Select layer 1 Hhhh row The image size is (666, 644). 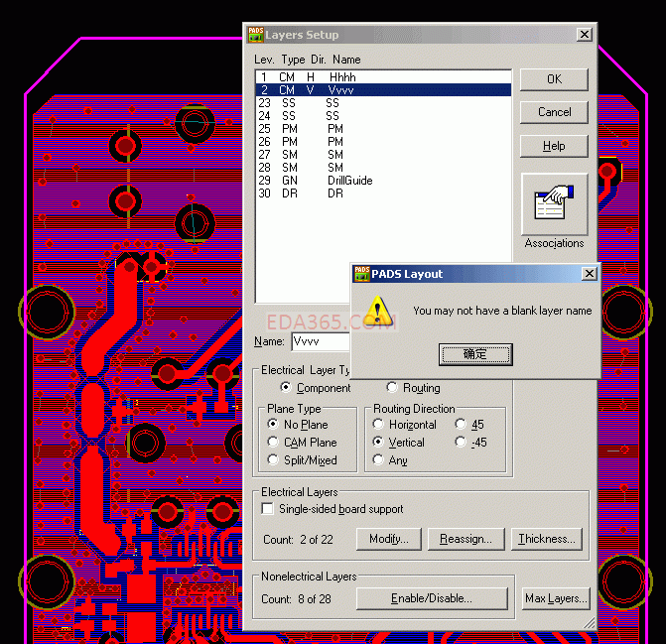pyautogui.click(x=383, y=77)
